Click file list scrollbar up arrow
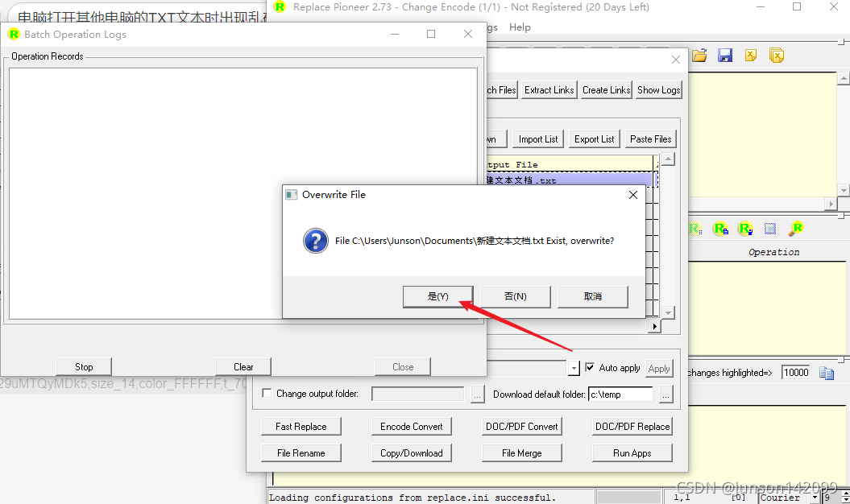Image resolution: width=850 pixels, height=504 pixels. [669, 159]
